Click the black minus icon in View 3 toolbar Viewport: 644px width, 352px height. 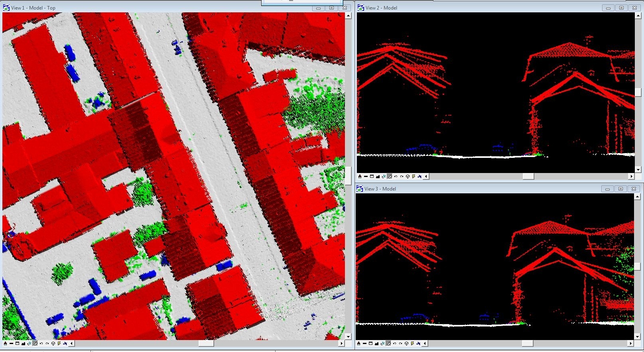click(365, 343)
